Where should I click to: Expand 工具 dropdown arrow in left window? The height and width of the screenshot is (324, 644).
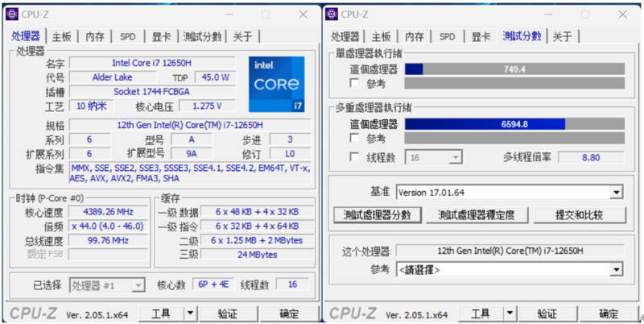(189, 314)
